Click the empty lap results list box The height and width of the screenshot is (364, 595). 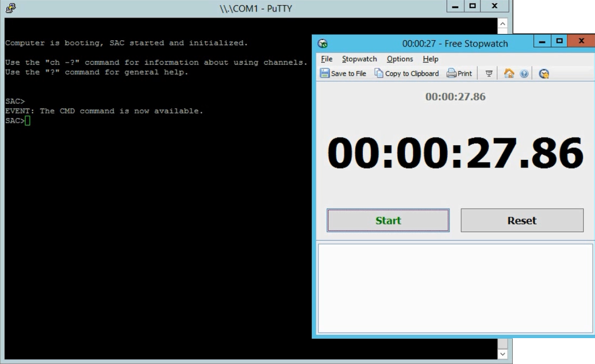point(455,289)
